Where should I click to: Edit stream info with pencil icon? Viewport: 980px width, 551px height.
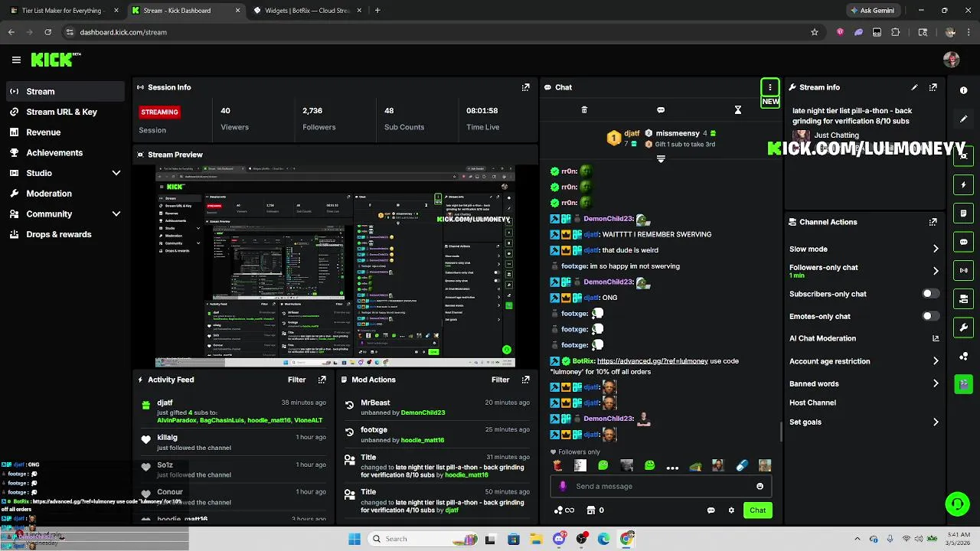coord(914,87)
